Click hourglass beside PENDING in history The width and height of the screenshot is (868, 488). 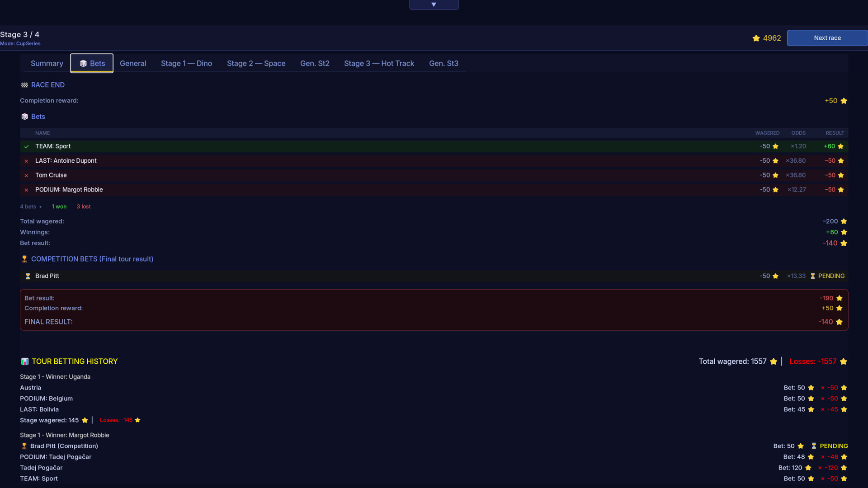click(814, 446)
